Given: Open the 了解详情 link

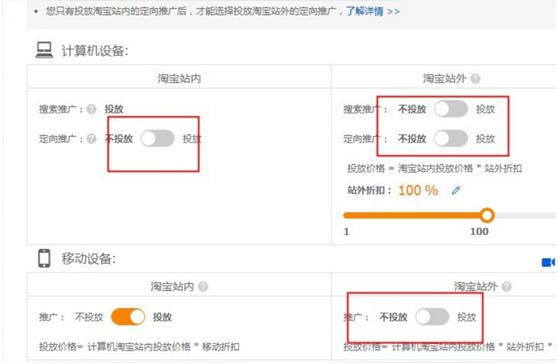Looking at the screenshot, I should point(373,11).
